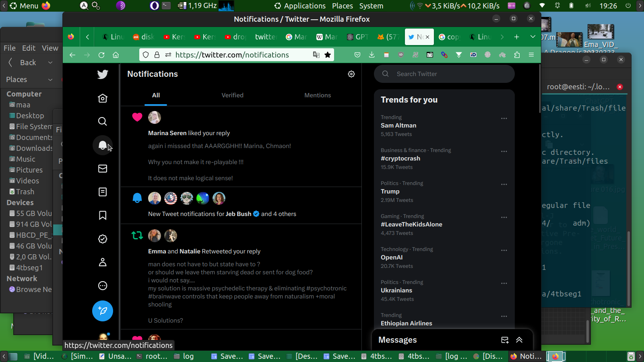Click Marina Seren's avatar thumbnail
This screenshot has width=644, height=362.
pyautogui.click(x=155, y=117)
